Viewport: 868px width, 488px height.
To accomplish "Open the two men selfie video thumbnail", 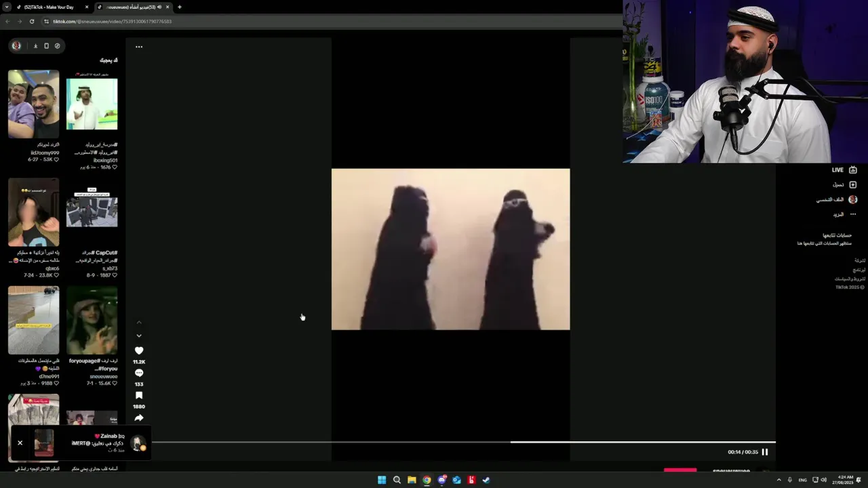I will (x=33, y=104).
